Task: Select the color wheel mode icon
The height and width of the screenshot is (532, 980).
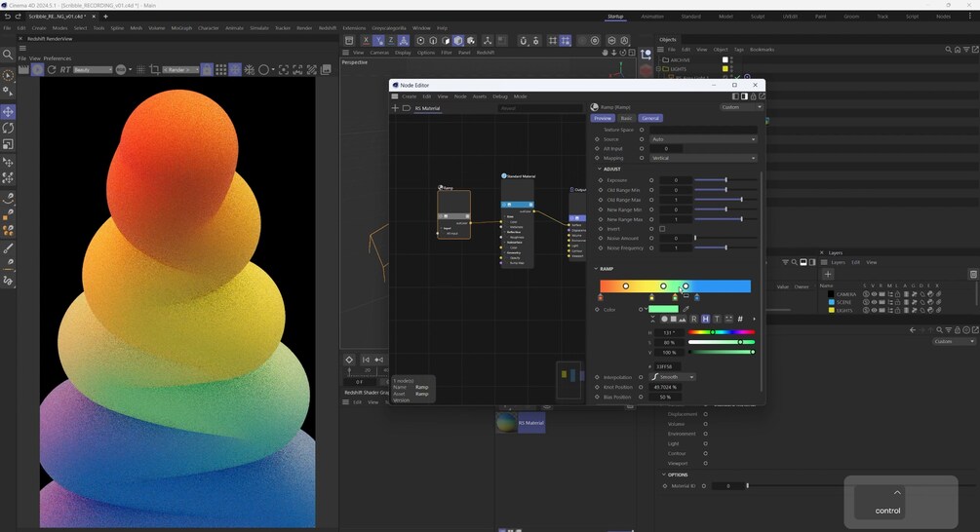Action: pyautogui.click(x=664, y=319)
